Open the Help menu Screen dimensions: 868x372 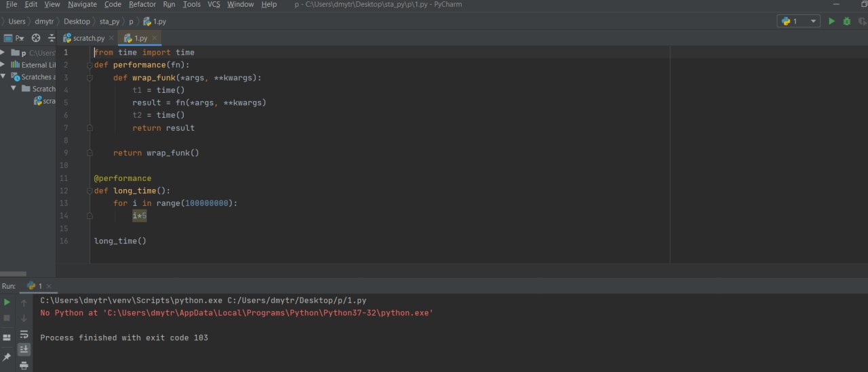[x=269, y=4]
